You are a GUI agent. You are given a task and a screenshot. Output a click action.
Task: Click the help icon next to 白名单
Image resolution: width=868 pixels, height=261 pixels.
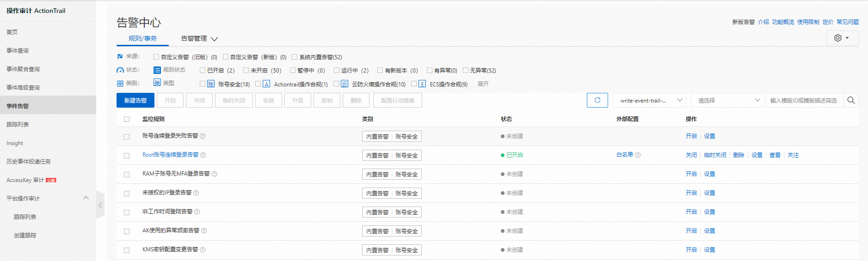coord(638,155)
